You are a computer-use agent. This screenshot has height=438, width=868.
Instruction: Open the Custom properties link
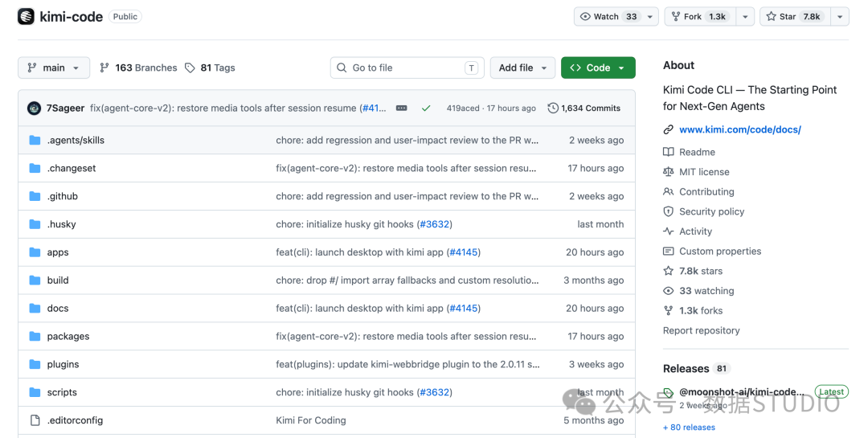[x=720, y=252]
